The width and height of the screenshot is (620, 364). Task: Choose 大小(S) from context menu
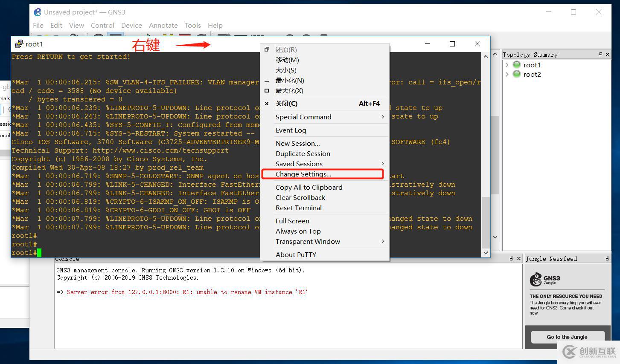click(325, 70)
